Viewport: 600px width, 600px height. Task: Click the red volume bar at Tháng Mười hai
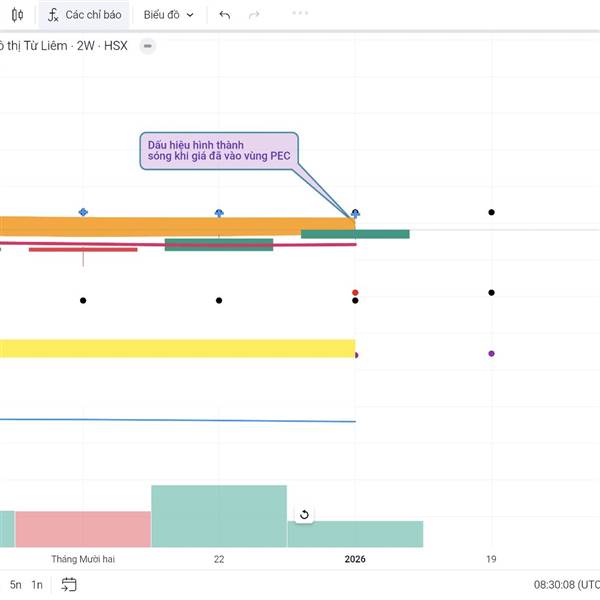pyautogui.click(x=83, y=529)
